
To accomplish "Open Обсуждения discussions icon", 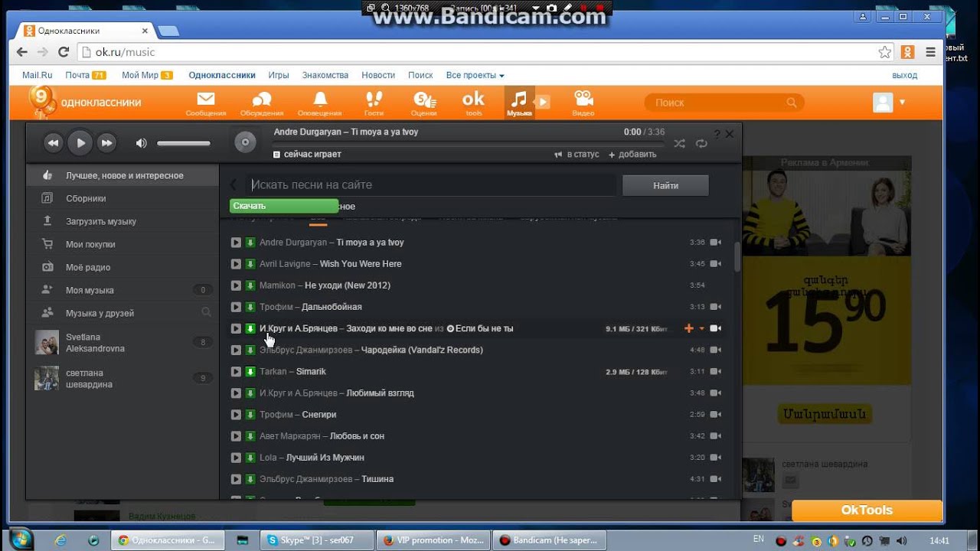I will coord(262,103).
